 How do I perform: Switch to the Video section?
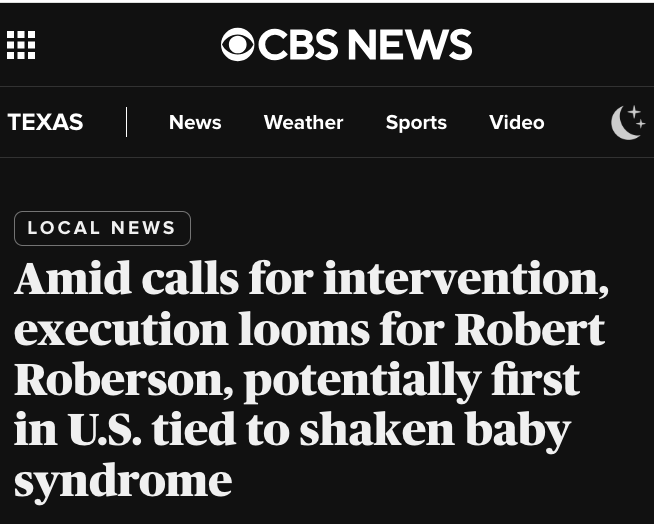(x=517, y=122)
